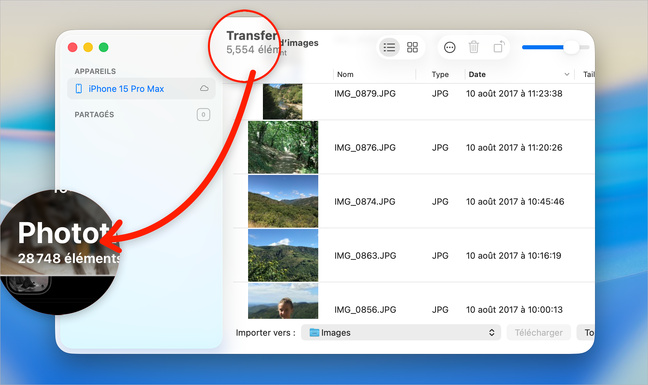Switch to grid icon view

(x=412, y=48)
